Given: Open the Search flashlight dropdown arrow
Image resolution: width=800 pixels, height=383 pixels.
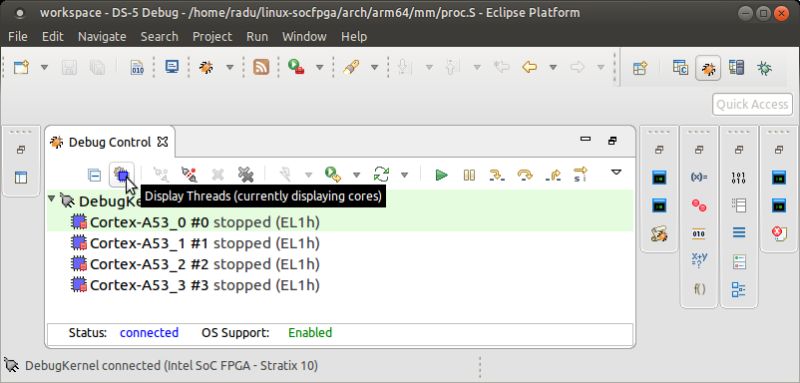Looking at the screenshot, I should pos(374,67).
